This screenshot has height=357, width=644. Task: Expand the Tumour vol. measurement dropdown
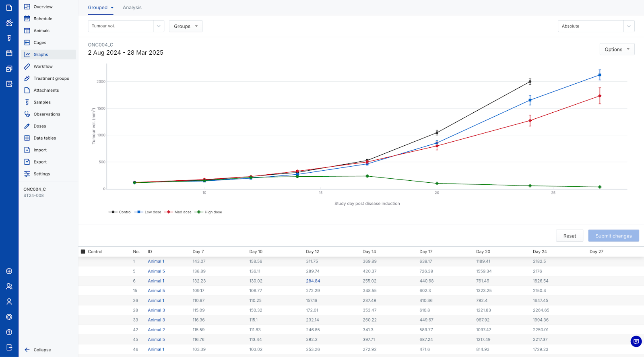tap(126, 26)
